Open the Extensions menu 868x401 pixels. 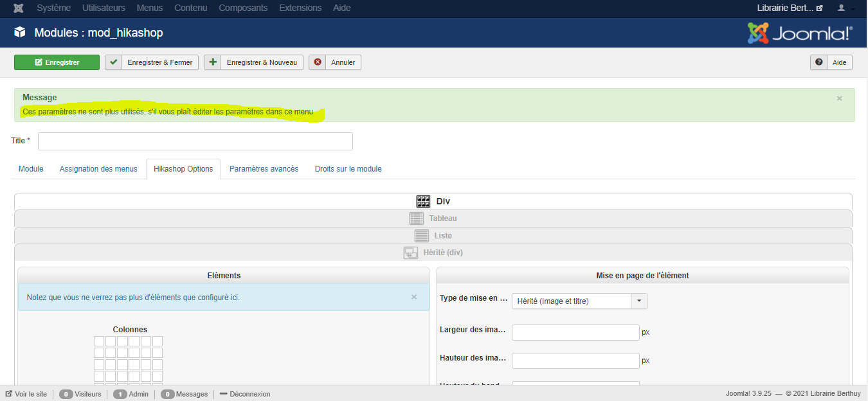click(x=300, y=8)
